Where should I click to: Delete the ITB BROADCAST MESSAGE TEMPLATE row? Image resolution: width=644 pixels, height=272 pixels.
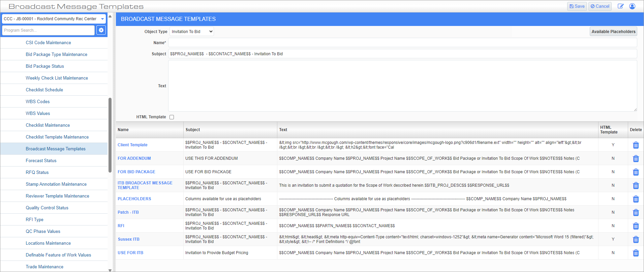(636, 185)
